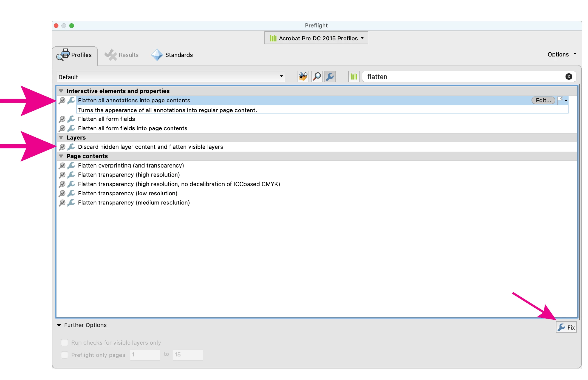Select the blue wrench single fixups icon

point(330,76)
